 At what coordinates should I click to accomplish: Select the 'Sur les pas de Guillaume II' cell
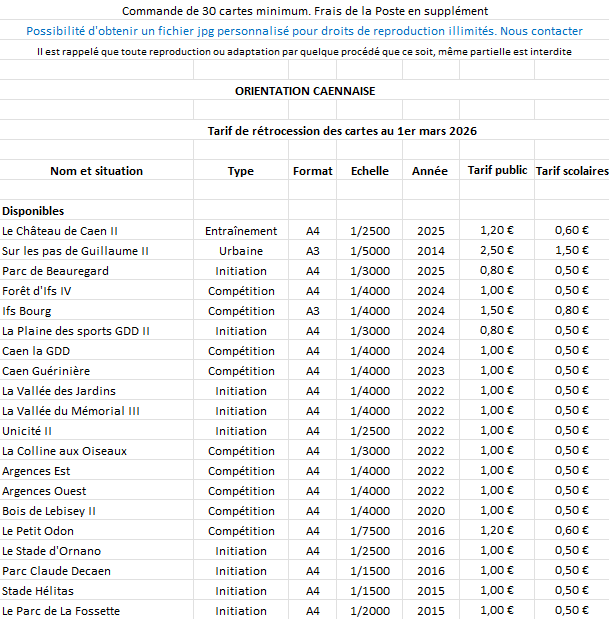(x=76, y=251)
